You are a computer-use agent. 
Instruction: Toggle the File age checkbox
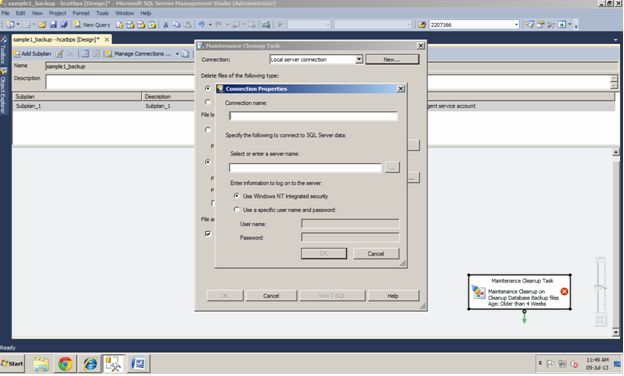coord(208,234)
